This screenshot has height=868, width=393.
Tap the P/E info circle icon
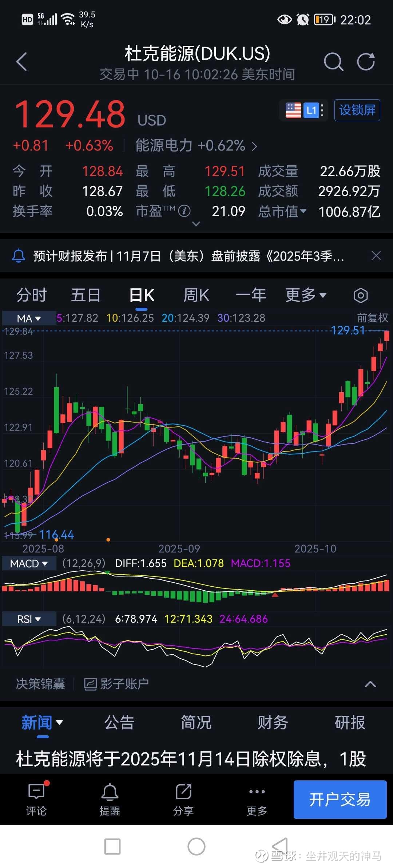coord(184,211)
